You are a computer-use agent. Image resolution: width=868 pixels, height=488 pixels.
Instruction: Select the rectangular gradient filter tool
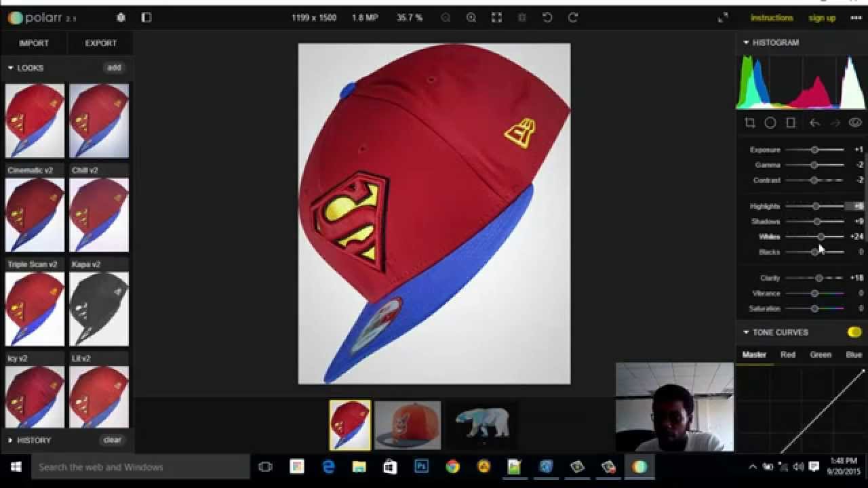[791, 123]
